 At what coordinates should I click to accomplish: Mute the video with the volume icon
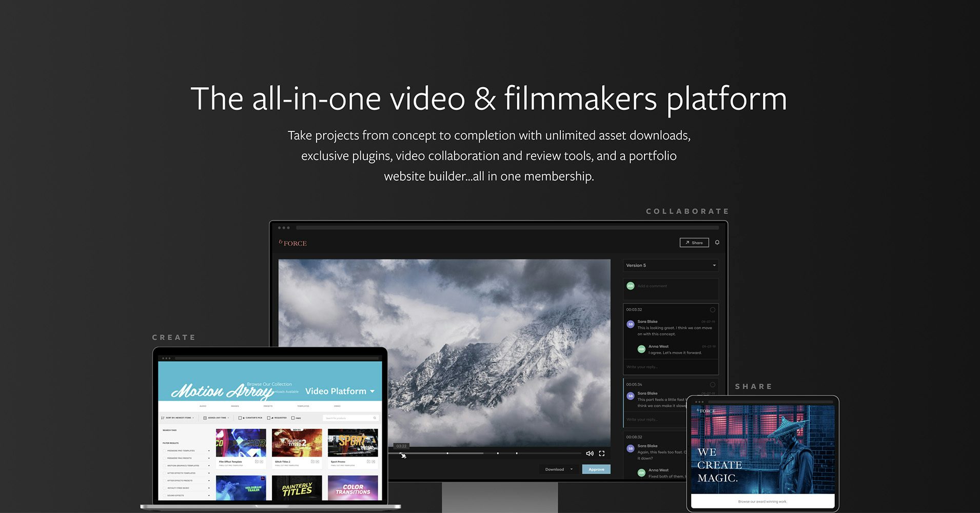(x=590, y=453)
